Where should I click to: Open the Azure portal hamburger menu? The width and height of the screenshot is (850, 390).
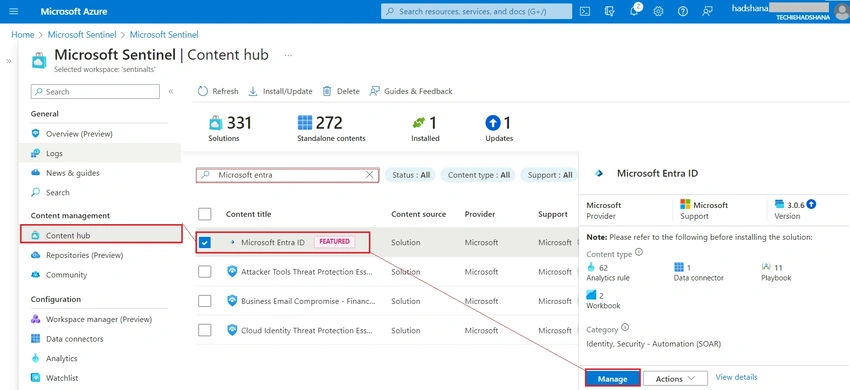[x=14, y=11]
